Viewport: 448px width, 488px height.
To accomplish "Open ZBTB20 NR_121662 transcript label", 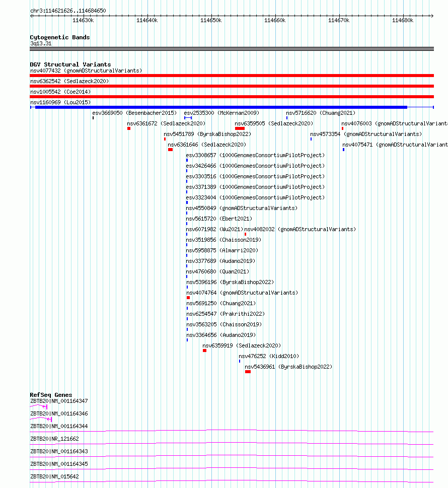I will point(54,439).
